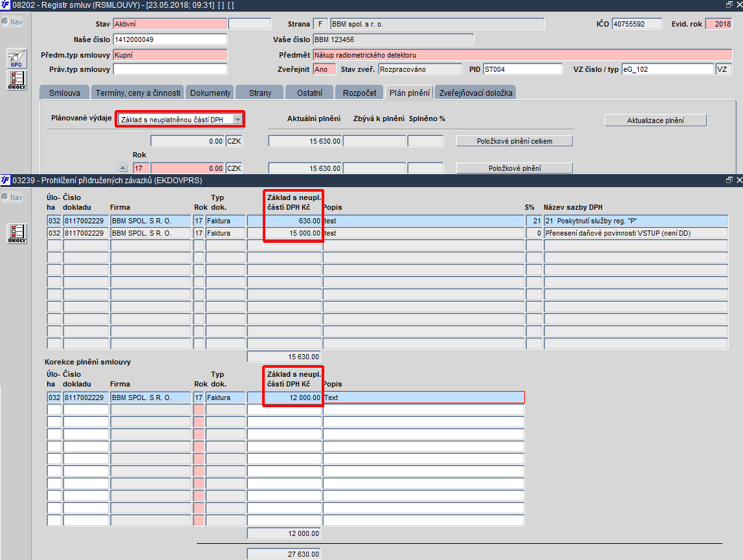Click the Termíny, ceny a činnosti tab
Image resolution: width=743 pixels, height=560 pixels.
pos(138,93)
